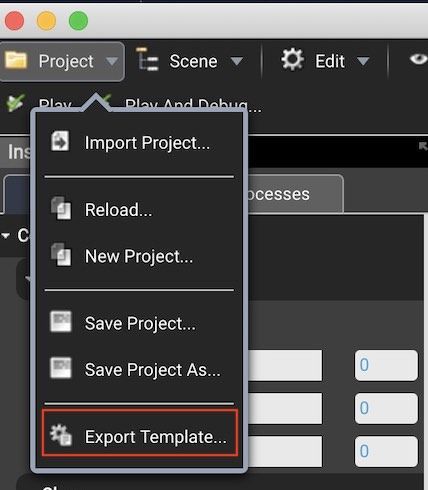Viewport: 428px width, 490px height.
Task: Click the Save Project disk icon
Action: [61, 322]
